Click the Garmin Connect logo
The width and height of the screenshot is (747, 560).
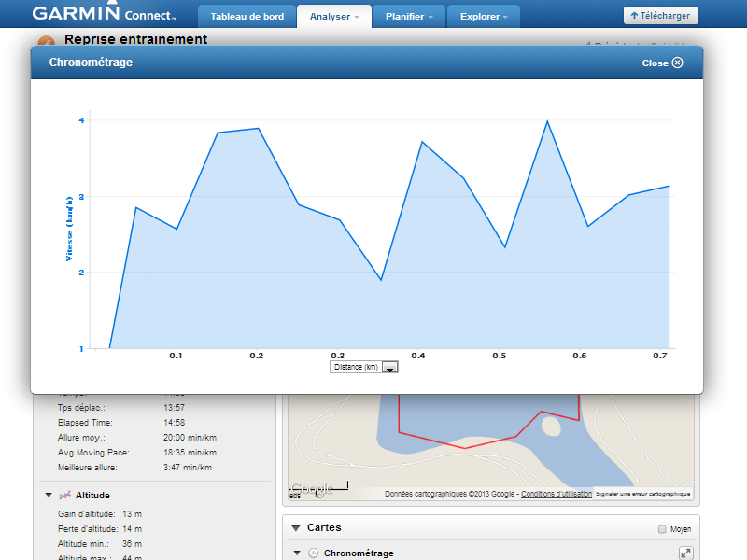(103, 14)
